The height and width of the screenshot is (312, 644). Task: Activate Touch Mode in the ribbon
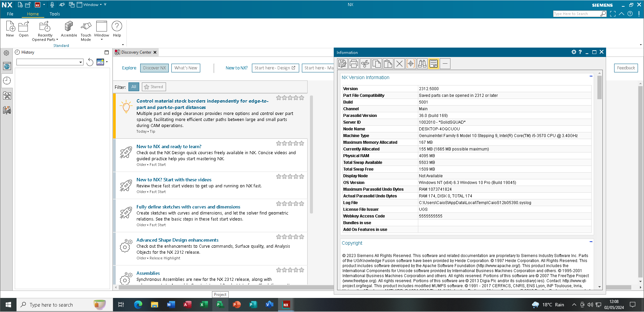(x=86, y=30)
